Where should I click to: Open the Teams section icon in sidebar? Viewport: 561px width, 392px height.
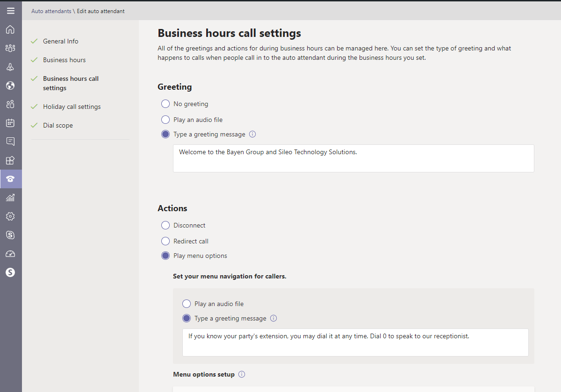[10, 48]
